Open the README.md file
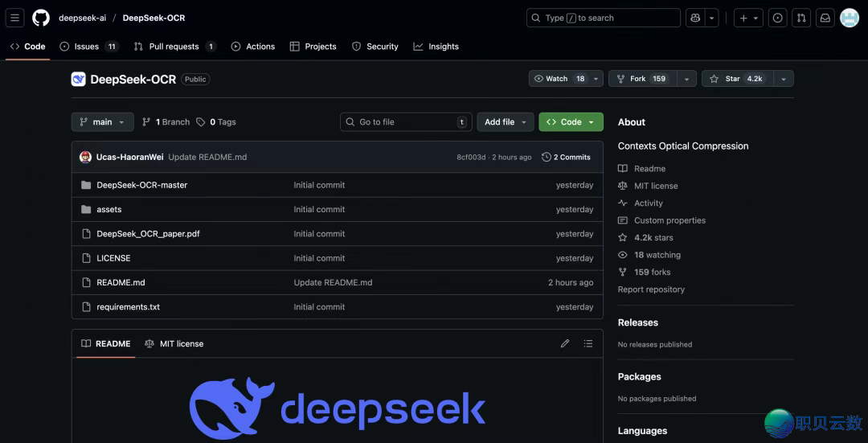The width and height of the screenshot is (868, 443). pyautogui.click(x=121, y=282)
